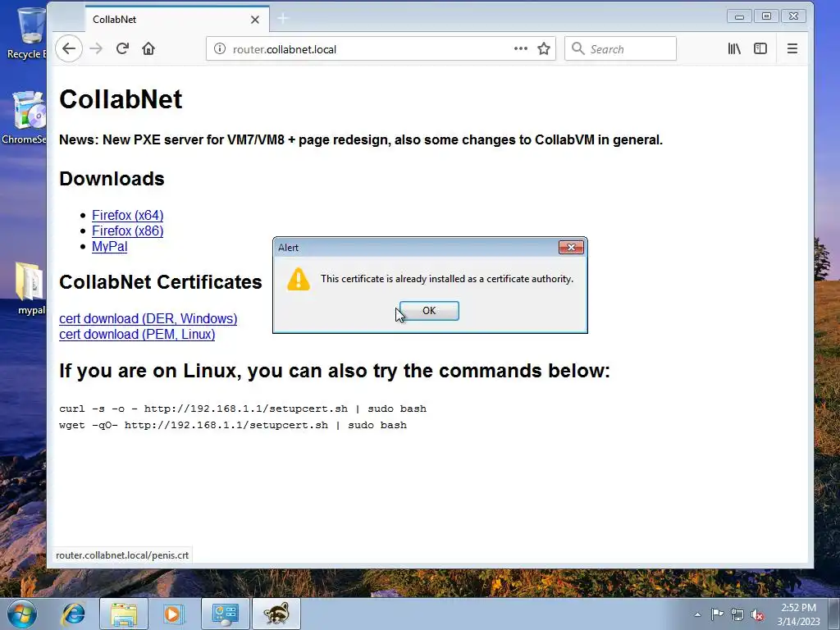The width and height of the screenshot is (840, 630).
Task: Switch to the raccoon MyPal taskbar icon
Action: point(276,614)
